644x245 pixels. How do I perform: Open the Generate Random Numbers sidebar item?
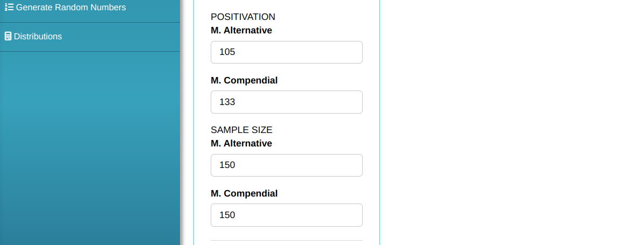tap(71, 8)
